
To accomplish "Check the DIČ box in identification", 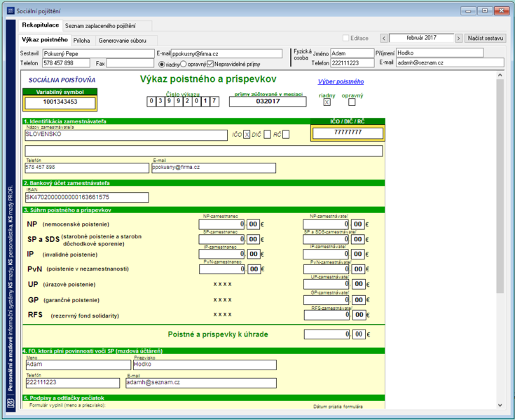I will (x=268, y=135).
